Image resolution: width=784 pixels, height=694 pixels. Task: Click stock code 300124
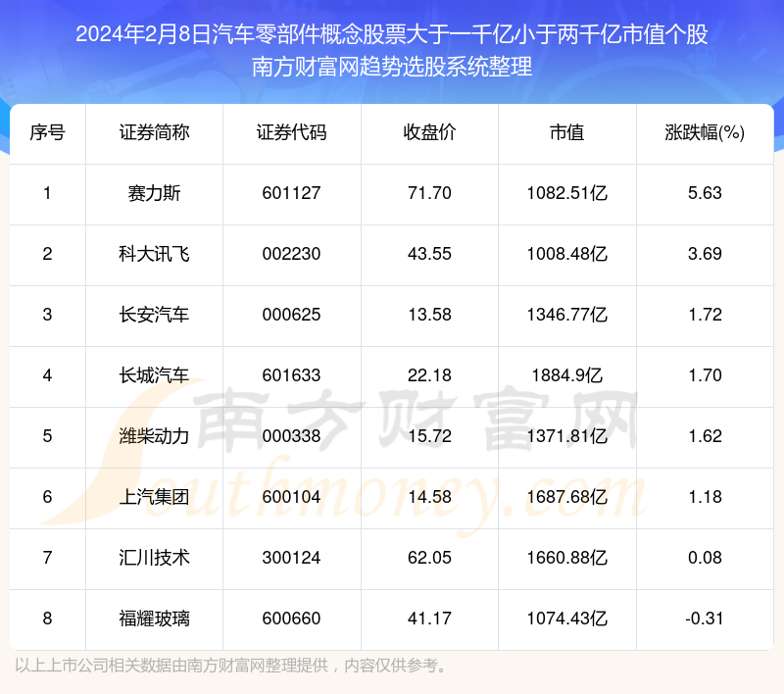(x=291, y=558)
